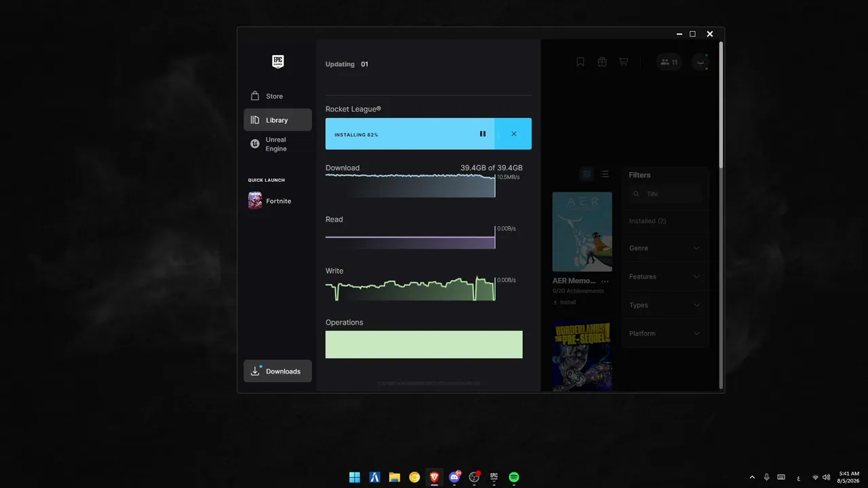The image size is (868, 488).
Task: Open the Downloads panel button
Action: (277, 371)
